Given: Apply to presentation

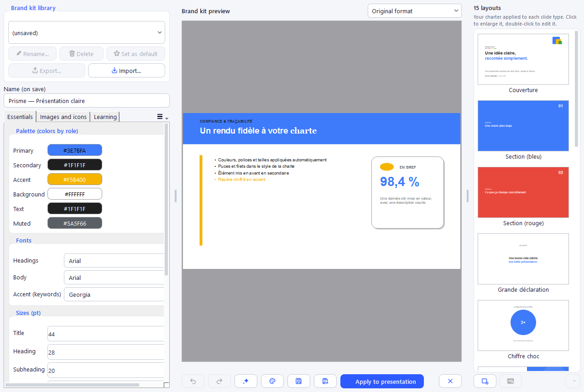Looking at the screenshot, I should point(382,382).
